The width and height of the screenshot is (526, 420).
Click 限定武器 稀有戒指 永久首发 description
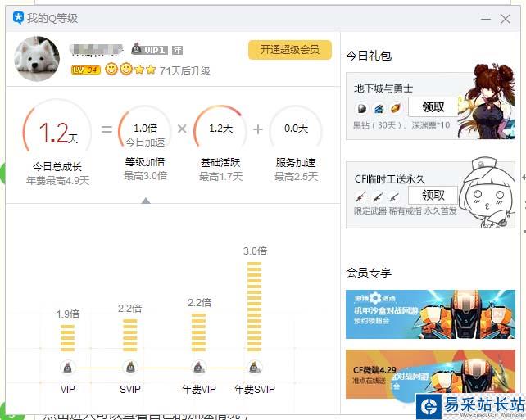pos(406,210)
